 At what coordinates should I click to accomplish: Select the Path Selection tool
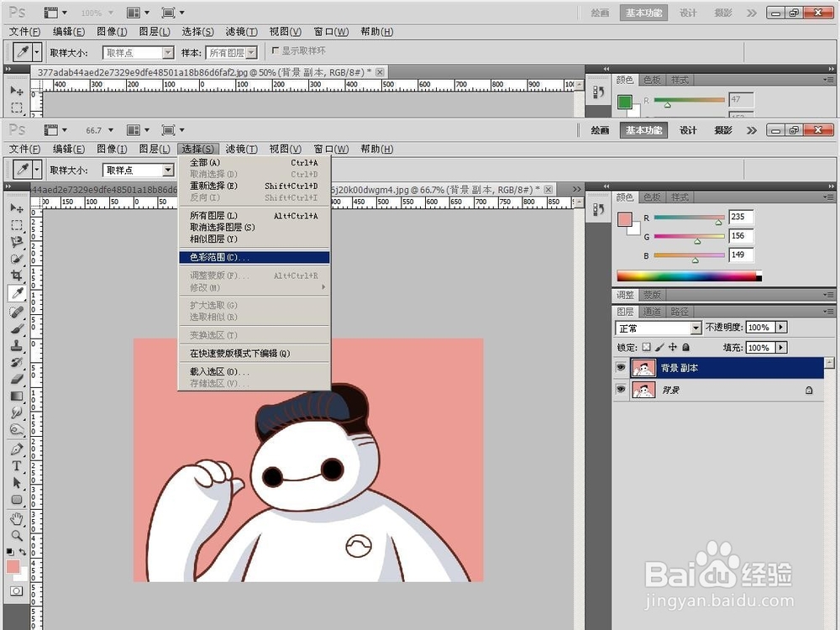pyautogui.click(x=17, y=483)
